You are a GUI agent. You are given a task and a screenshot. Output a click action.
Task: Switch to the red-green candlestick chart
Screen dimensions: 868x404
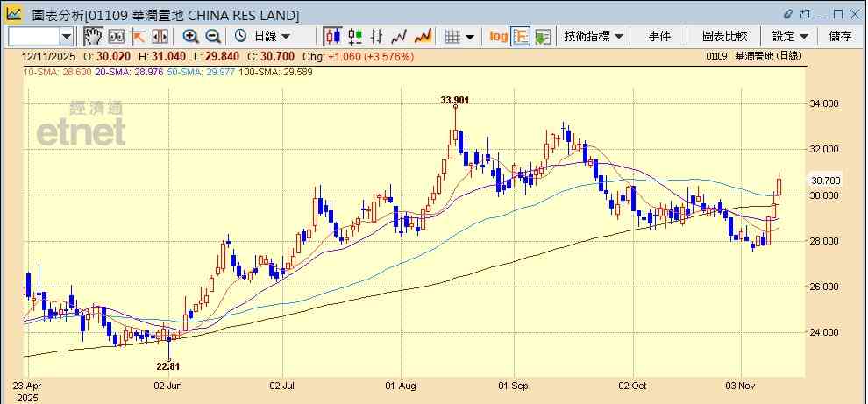coord(355,37)
